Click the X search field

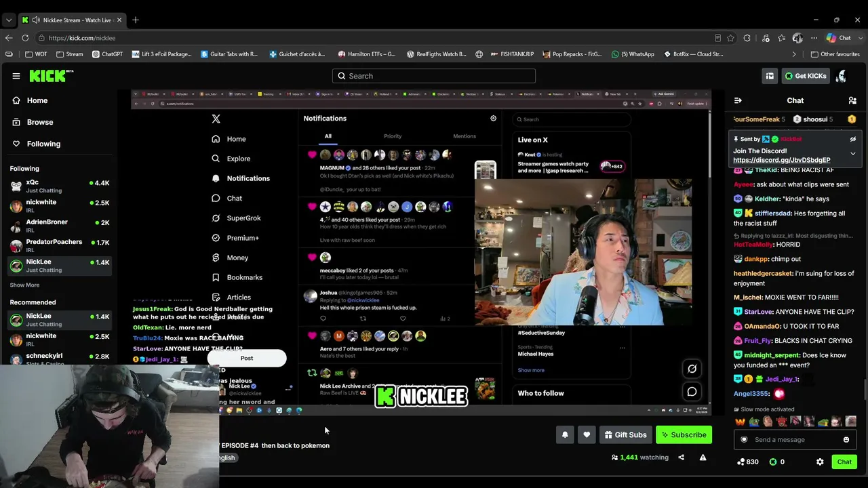[x=571, y=119]
